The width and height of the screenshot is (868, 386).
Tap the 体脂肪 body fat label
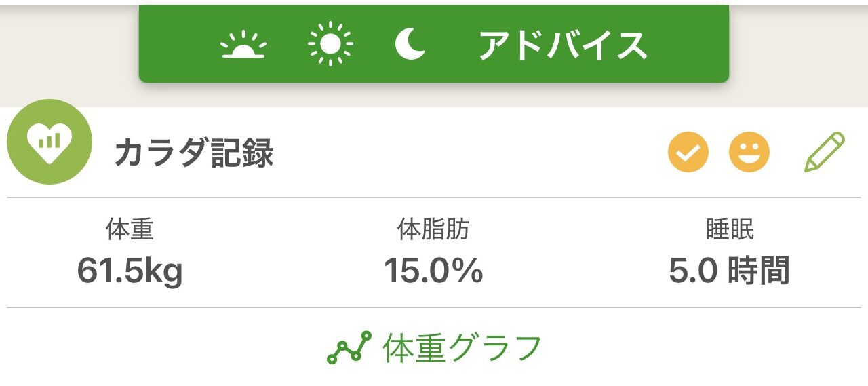pyautogui.click(x=433, y=230)
